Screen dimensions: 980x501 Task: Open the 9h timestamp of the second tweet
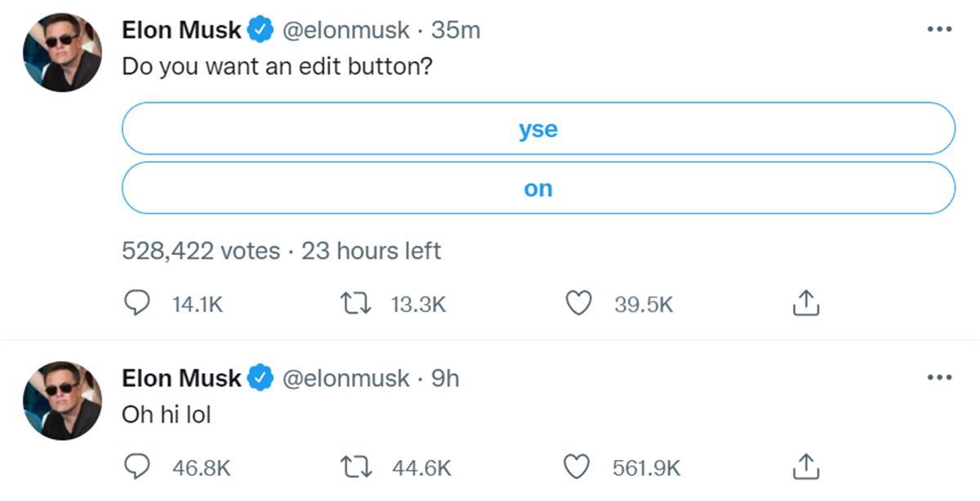coord(445,378)
